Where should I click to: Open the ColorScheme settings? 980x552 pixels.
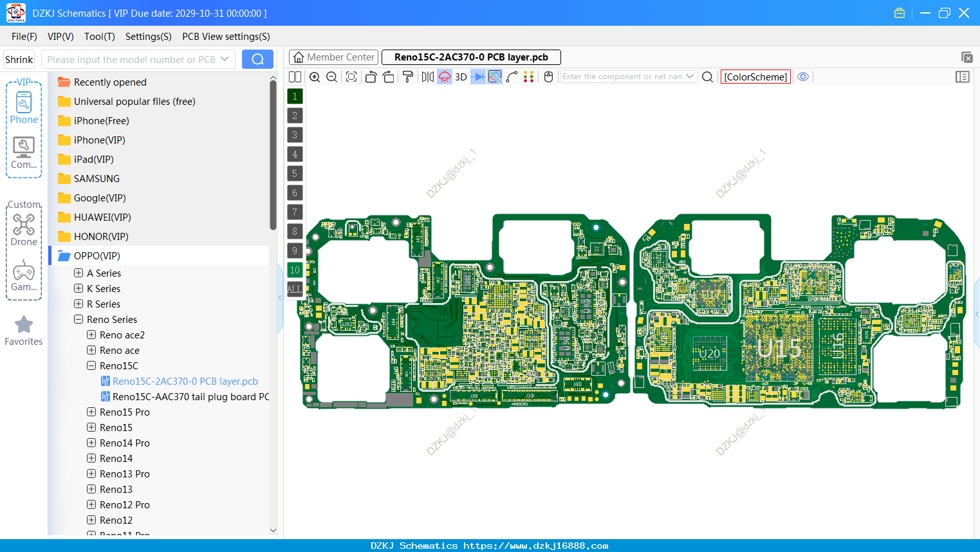tap(755, 77)
